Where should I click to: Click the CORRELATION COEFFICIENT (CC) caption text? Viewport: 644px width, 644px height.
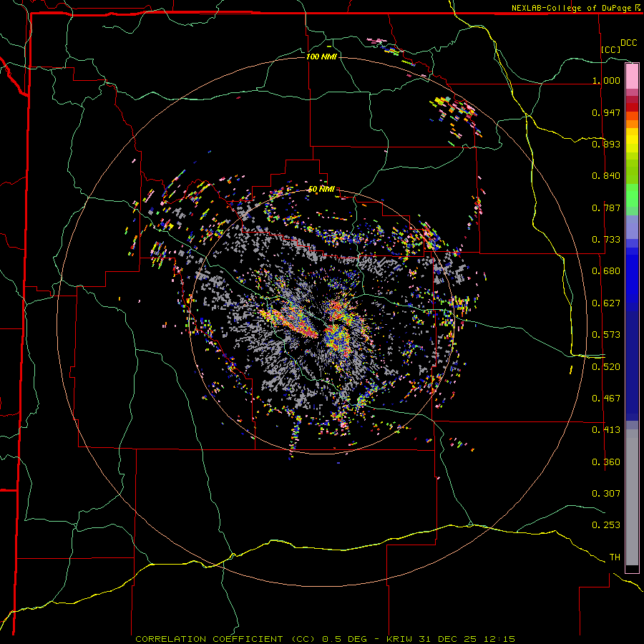225,639
